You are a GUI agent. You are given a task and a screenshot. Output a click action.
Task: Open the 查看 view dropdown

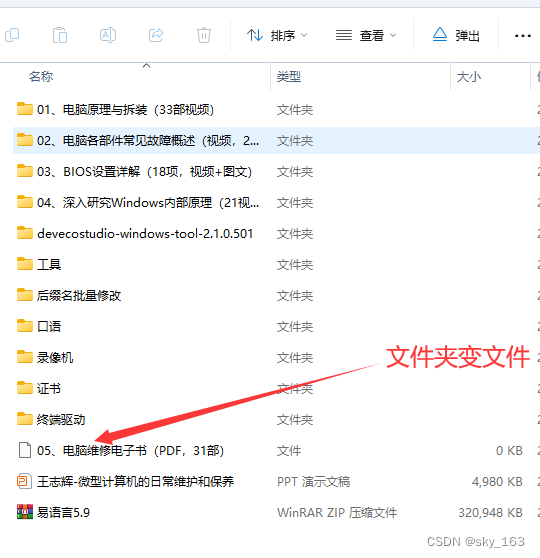click(366, 35)
